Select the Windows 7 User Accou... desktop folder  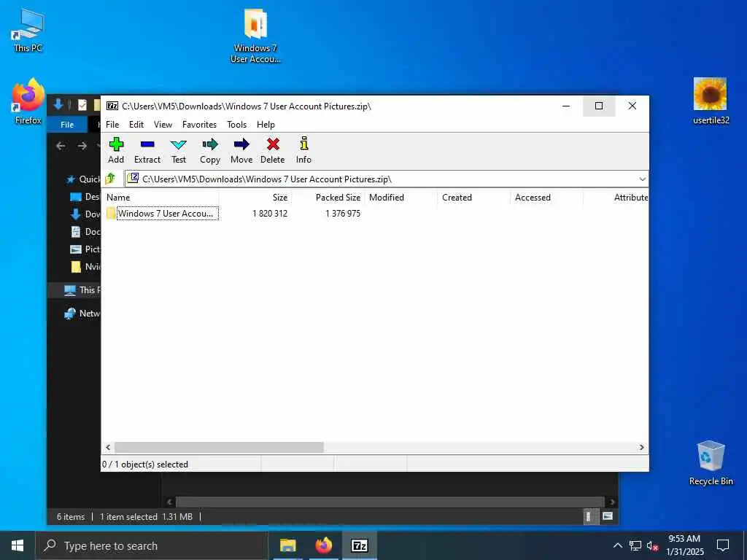click(255, 36)
